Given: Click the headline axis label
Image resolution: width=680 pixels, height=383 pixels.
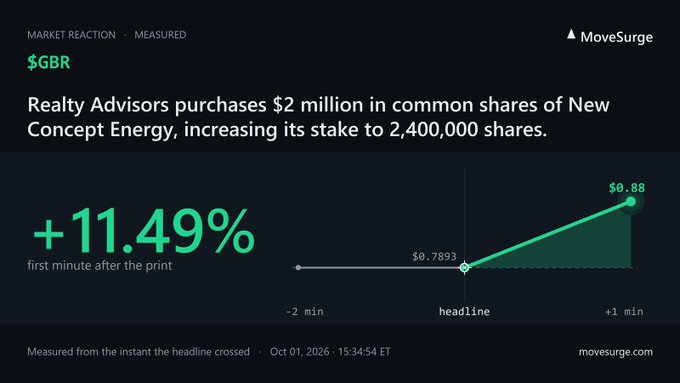Looking at the screenshot, I should pyautogui.click(x=464, y=311).
